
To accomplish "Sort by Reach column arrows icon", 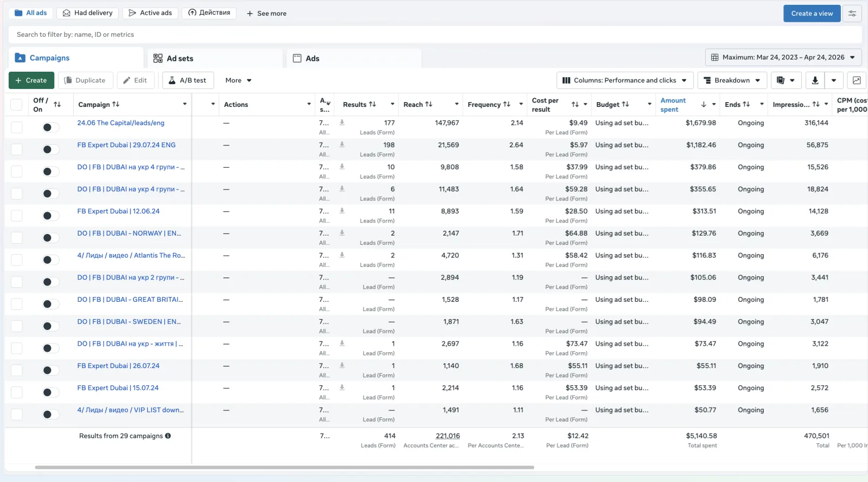I will point(429,104).
